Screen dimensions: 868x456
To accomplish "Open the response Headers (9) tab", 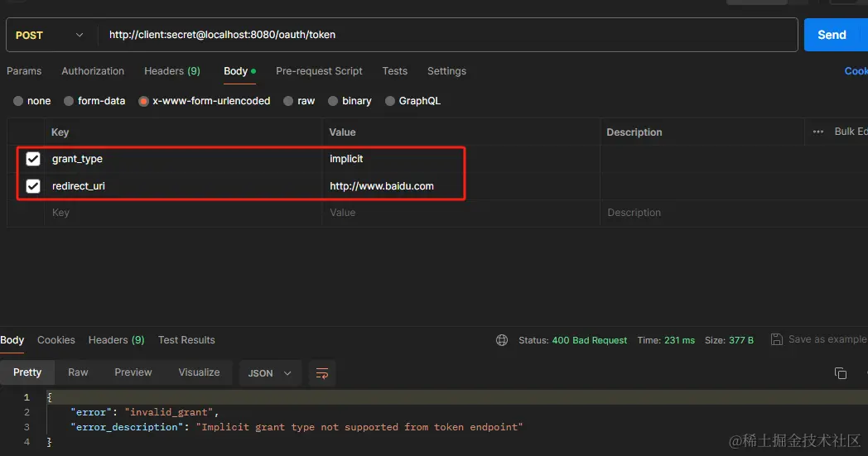I will click(116, 340).
